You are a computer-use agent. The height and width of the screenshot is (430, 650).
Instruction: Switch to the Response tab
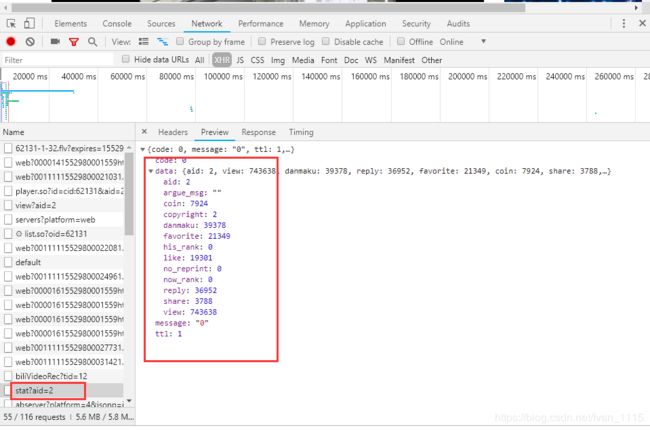[x=259, y=132]
